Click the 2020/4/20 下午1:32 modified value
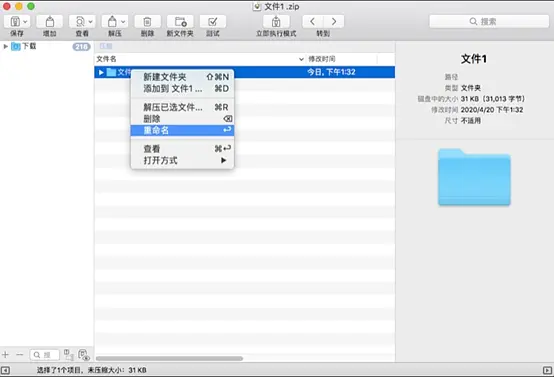The height and width of the screenshot is (377, 554). tap(492, 110)
